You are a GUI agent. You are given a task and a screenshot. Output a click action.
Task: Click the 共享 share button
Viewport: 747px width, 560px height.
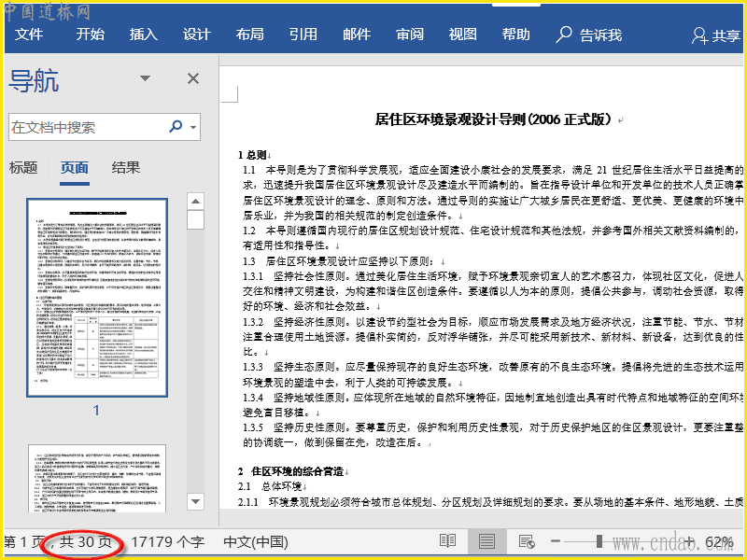(x=716, y=35)
